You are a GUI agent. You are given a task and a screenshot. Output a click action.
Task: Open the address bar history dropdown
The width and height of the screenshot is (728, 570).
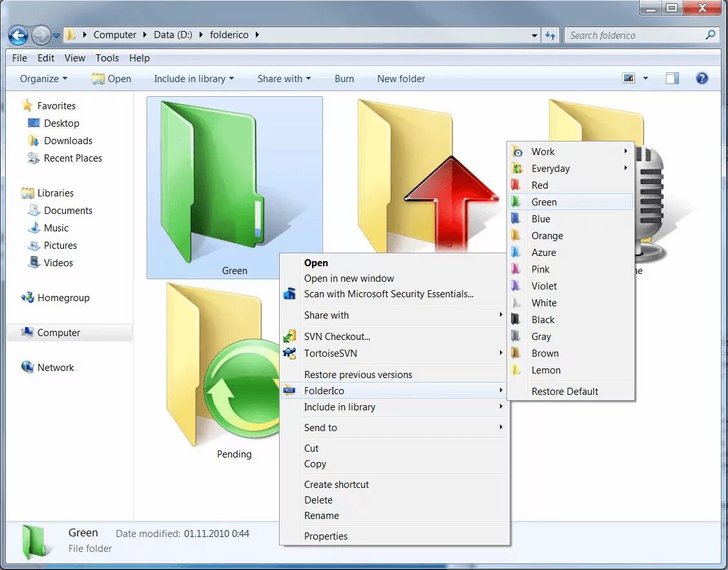pyautogui.click(x=534, y=35)
